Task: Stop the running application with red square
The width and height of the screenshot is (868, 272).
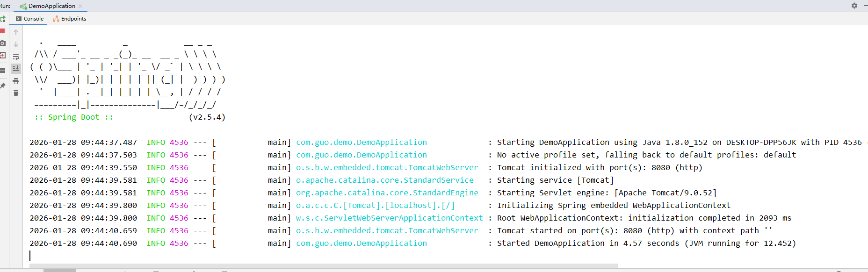Action: tap(2, 31)
